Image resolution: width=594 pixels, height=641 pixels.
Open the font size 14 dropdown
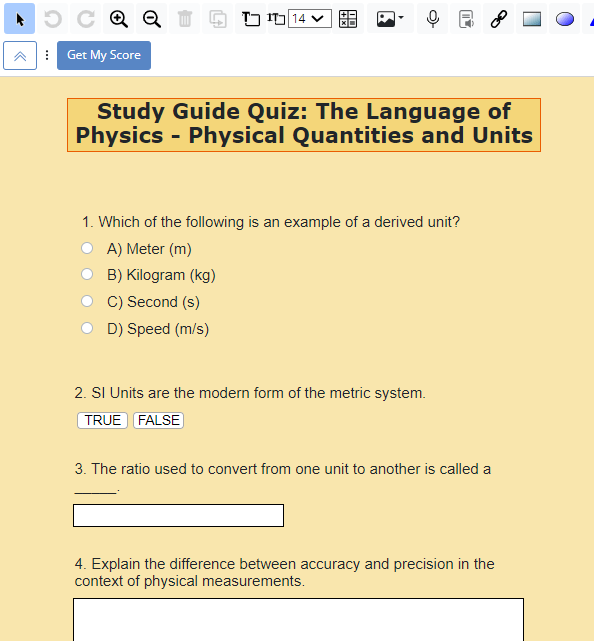(309, 19)
